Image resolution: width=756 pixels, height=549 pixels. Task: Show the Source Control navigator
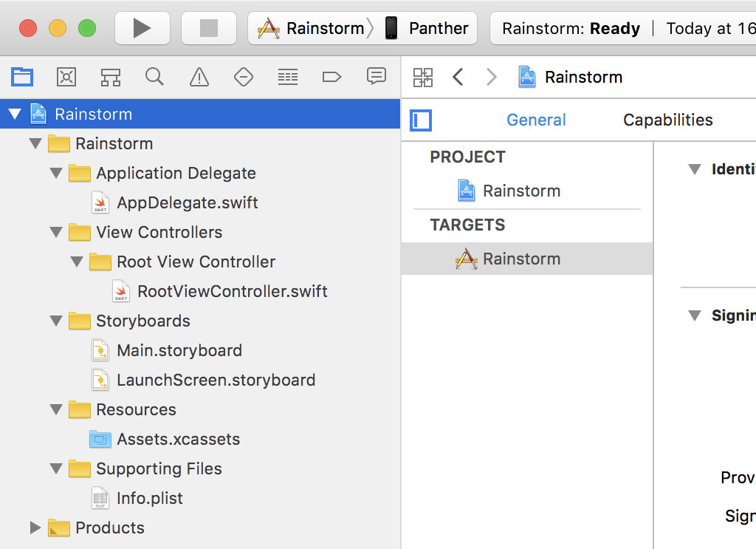pyautogui.click(x=66, y=76)
